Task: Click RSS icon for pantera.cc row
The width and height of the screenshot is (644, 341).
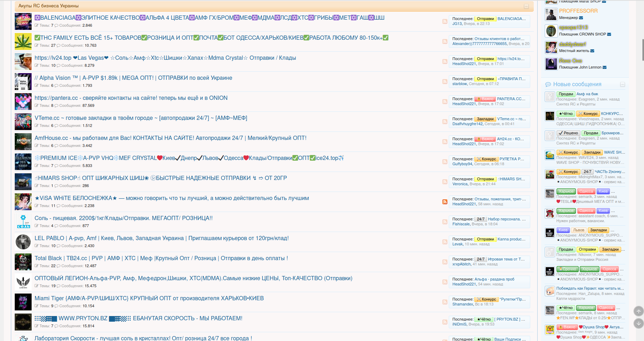Action: click(x=445, y=102)
